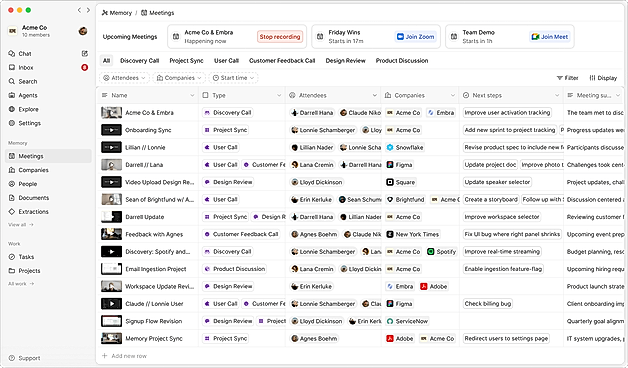Switch to the Discovery Call tab
The height and width of the screenshot is (368, 628).
tap(139, 60)
